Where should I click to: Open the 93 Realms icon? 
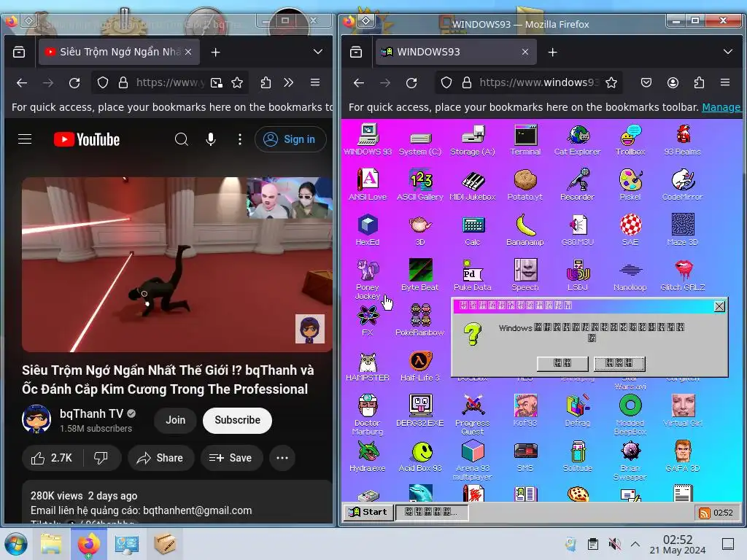pyautogui.click(x=682, y=140)
